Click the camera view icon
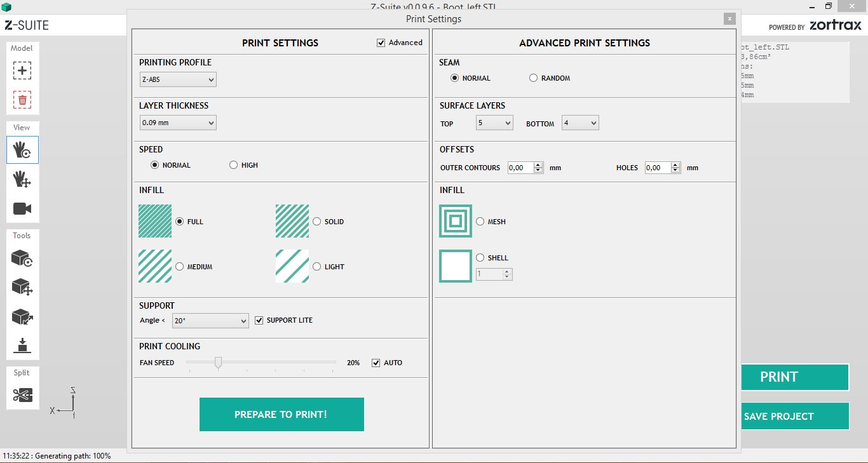868x463 pixels. 22,208
